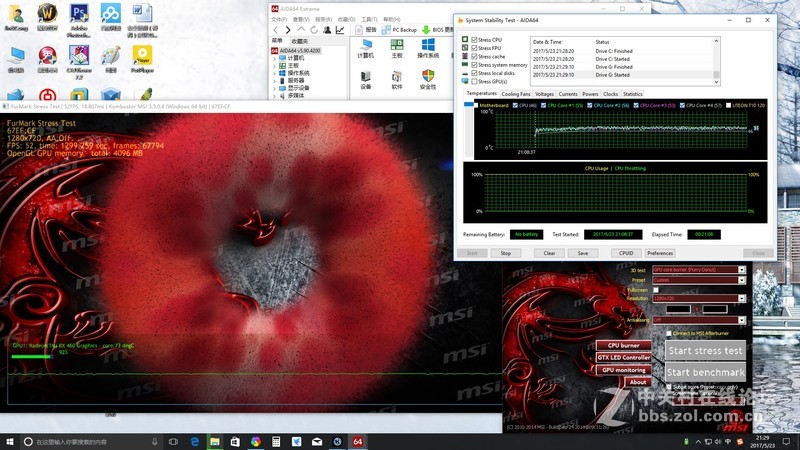The height and width of the screenshot is (450, 800).
Task: Click the Start stress test button
Action: 705,351
